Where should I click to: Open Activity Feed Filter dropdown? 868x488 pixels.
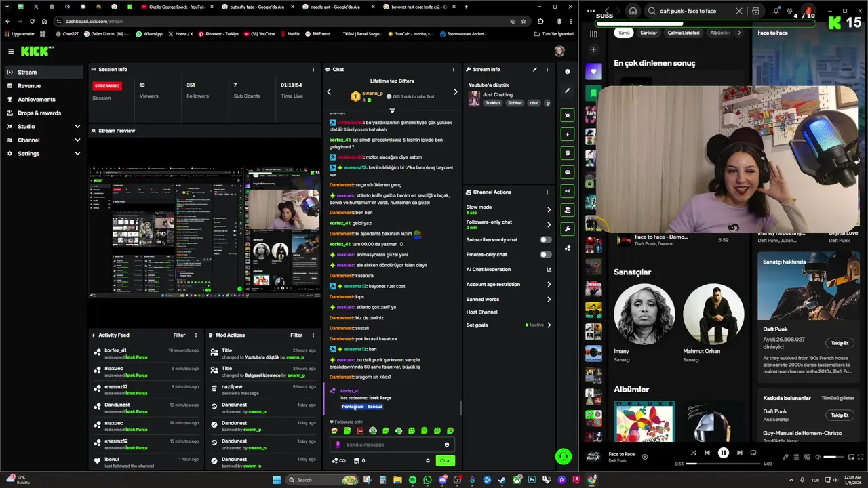pyautogui.click(x=179, y=335)
